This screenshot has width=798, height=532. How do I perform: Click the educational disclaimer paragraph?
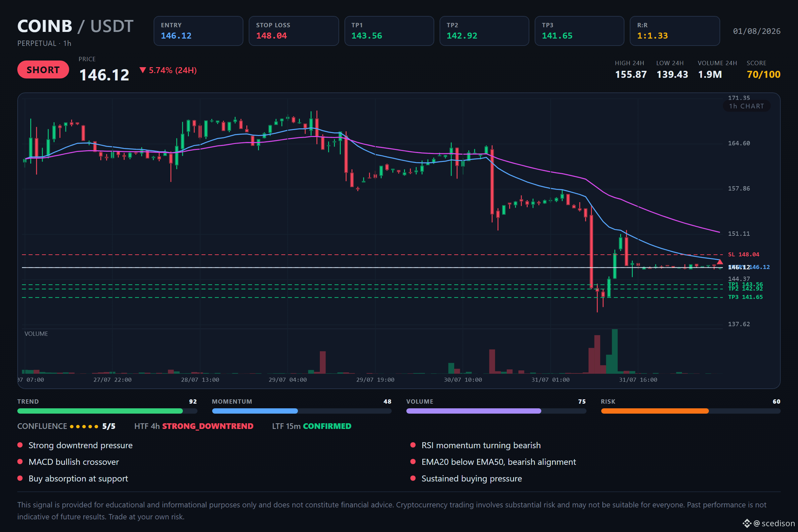tap(392, 511)
